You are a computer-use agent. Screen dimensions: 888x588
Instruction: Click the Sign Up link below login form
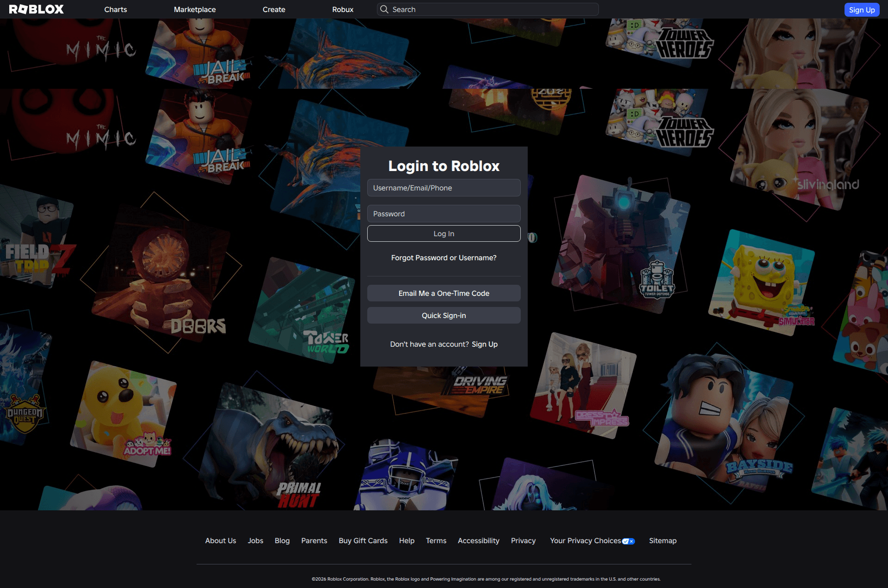[485, 344]
